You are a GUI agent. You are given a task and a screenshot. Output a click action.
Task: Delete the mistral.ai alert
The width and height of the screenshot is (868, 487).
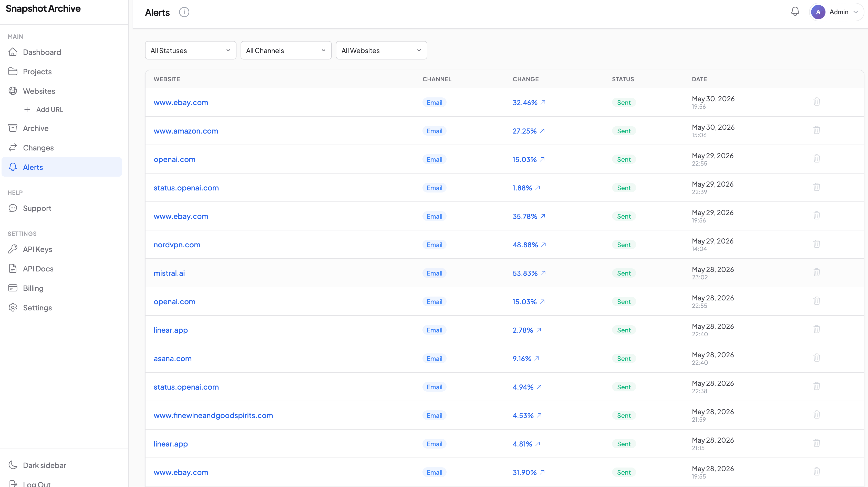(x=817, y=272)
